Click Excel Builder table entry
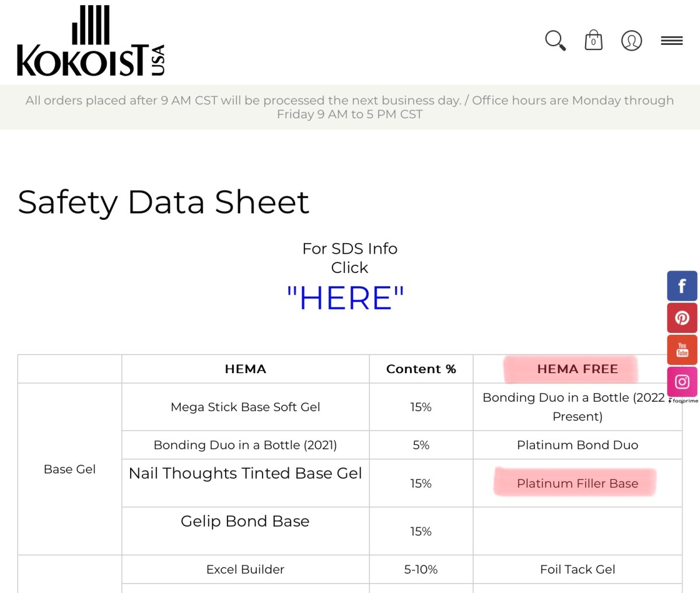Viewport: 700px width, 593px height. pos(245,569)
